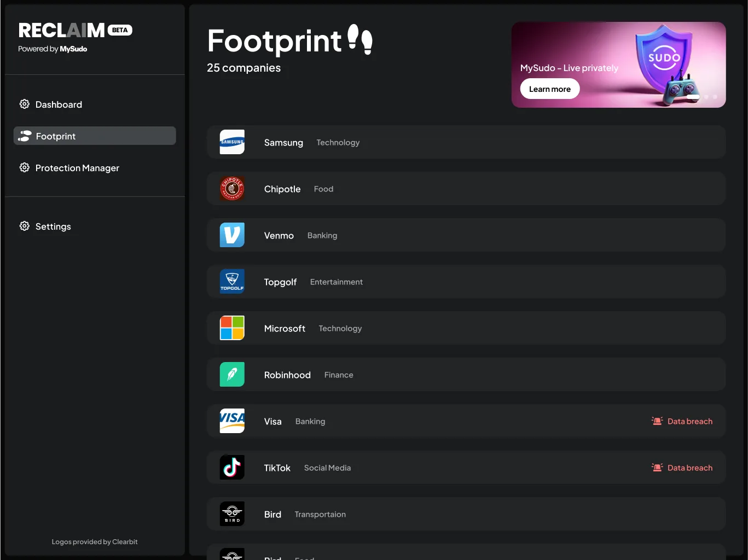Click the gear icon beside Dashboard
The width and height of the screenshot is (748, 560).
[x=25, y=104]
